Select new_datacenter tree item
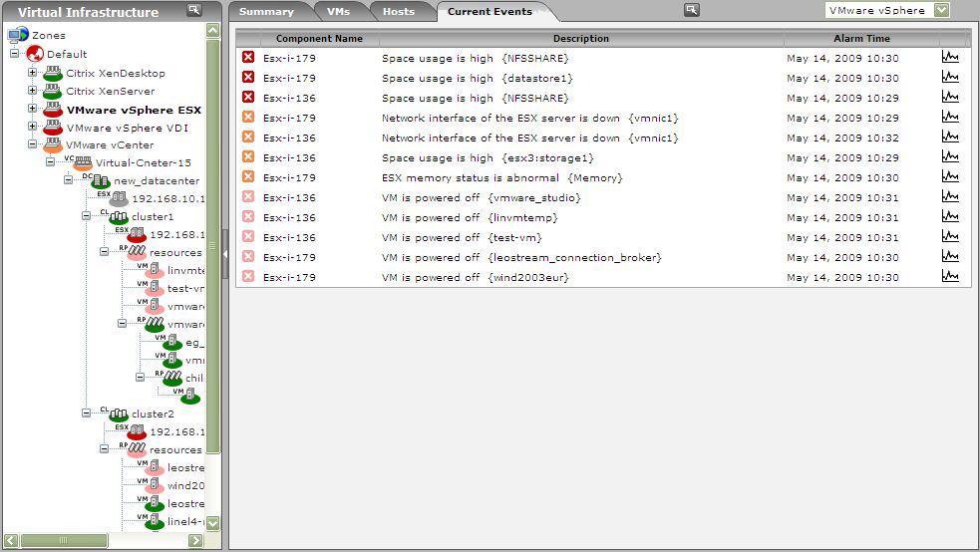The image size is (980, 552). coord(157,181)
